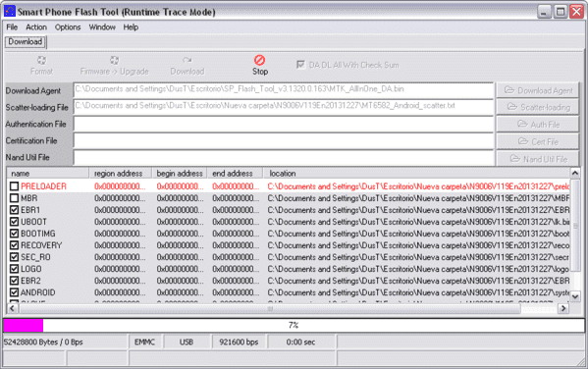
Task: Click the Certification File input field
Action: pos(284,140)
